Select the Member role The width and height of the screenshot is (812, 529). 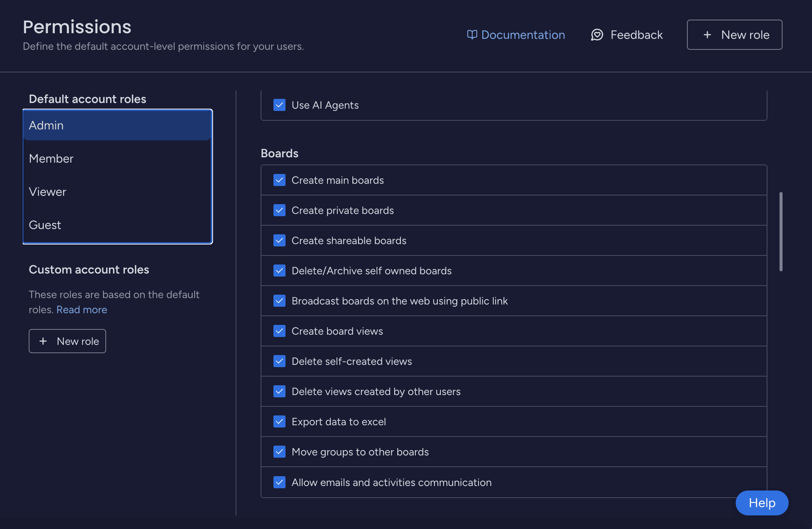point(51,158)
